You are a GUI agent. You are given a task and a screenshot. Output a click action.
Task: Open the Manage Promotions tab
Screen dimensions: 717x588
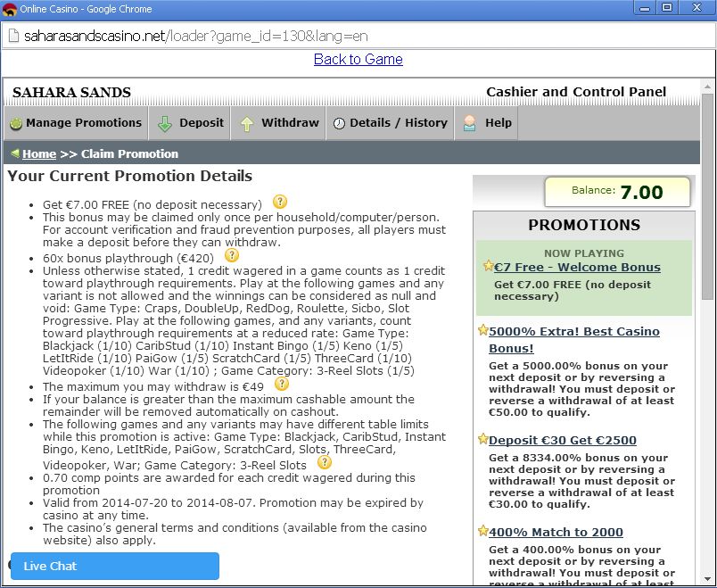pyautogui.click(x=76, y=123)
